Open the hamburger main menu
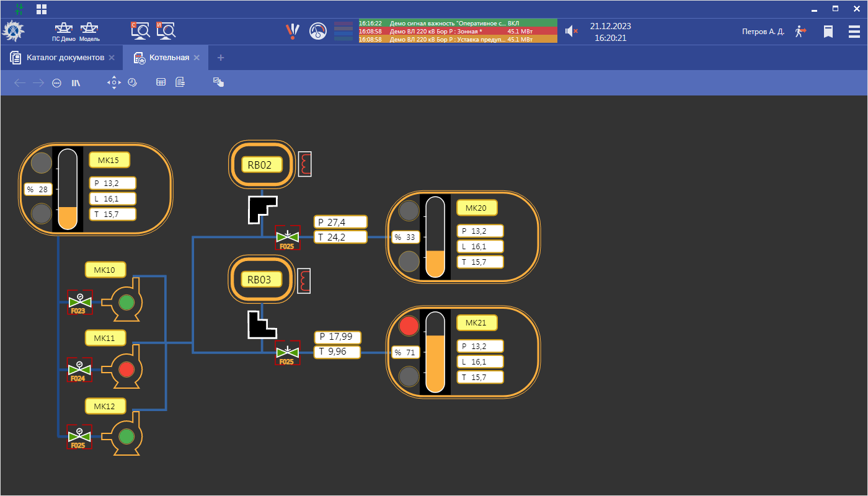 [854, 32]
